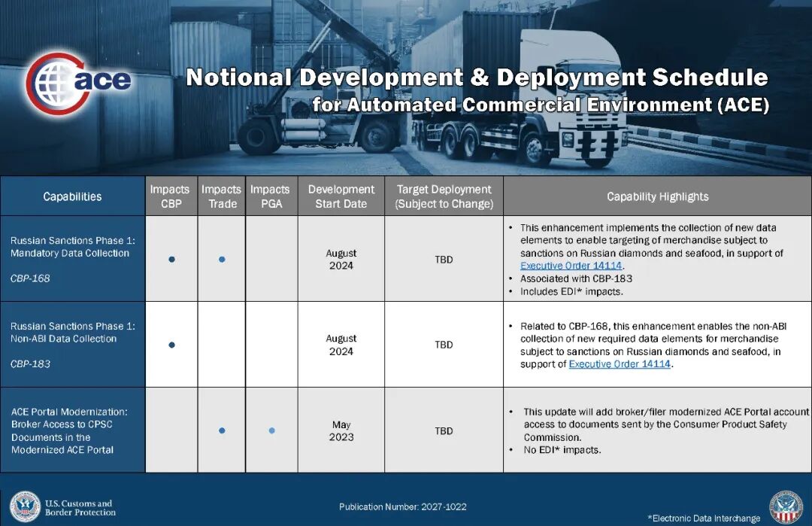Open Executive Order 14114 link in CBP-168 row
This screenshot has width=812, height=526.
[571, 266]
